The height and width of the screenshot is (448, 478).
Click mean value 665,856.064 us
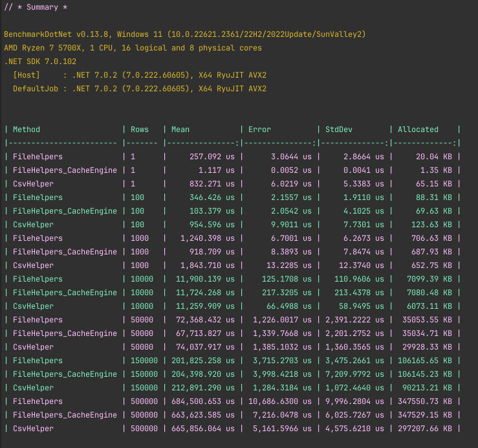tap(203, 429)
